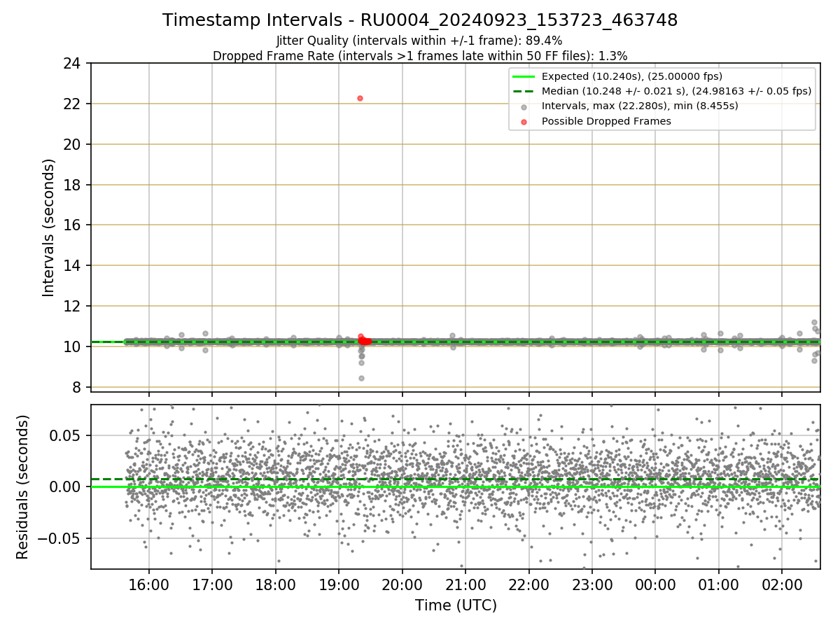Screen dimensions: 840x630
Task: Click the 16:00 x-axis tick label
Action: coord(148,584)
